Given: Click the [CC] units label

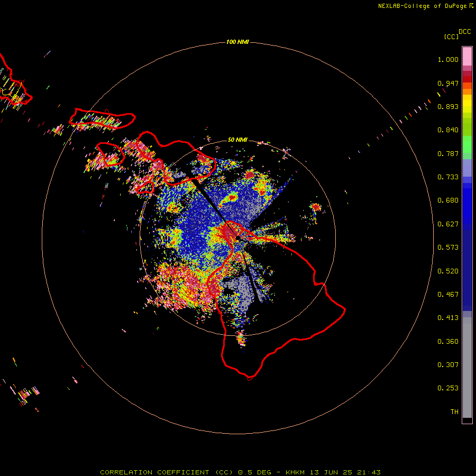Looking at the screenshot, I should pos(452,36).
